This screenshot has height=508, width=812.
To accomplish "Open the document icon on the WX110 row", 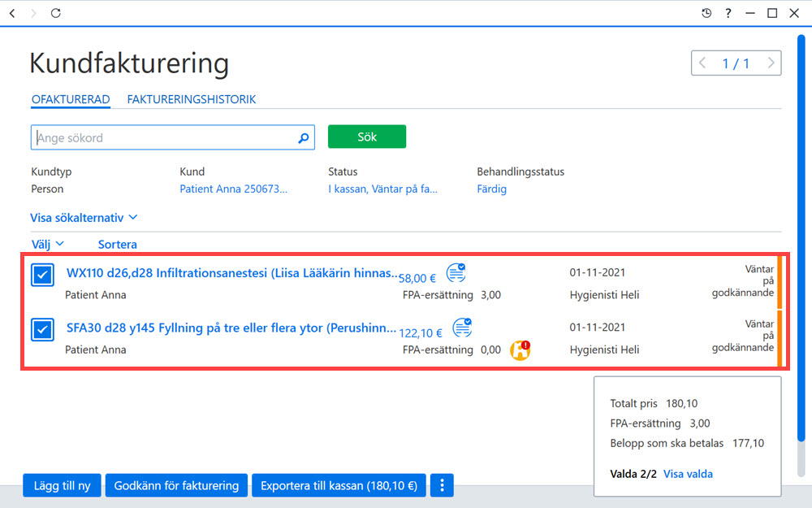I will click(456, 272).
